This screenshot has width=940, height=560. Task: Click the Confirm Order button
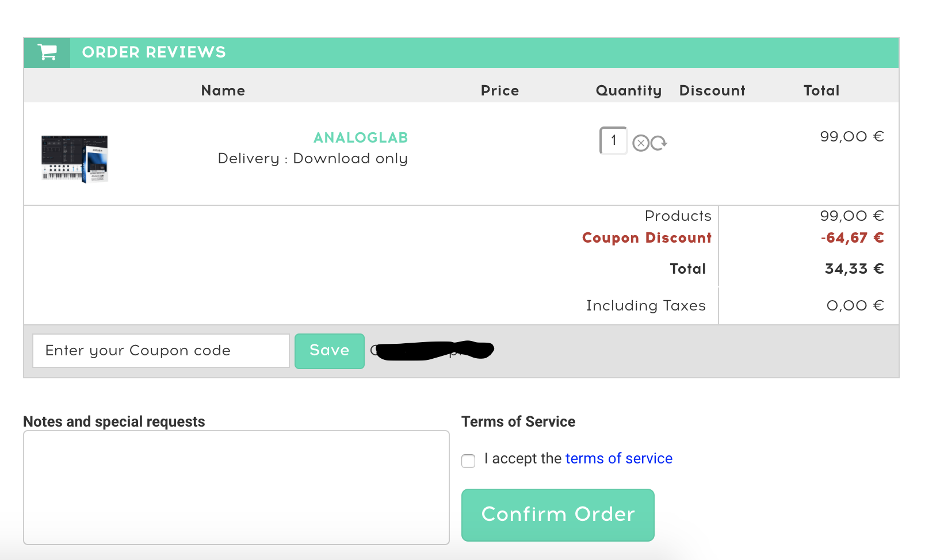tap(557, 515)
